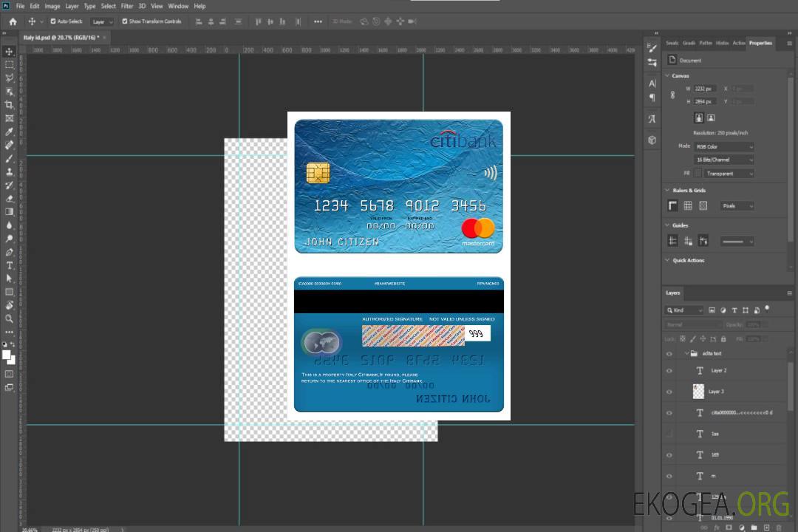The width and height of the screenshot is (798, 532).
Task: Set canvas to landscape orientation
Action: tap(711, 117)
